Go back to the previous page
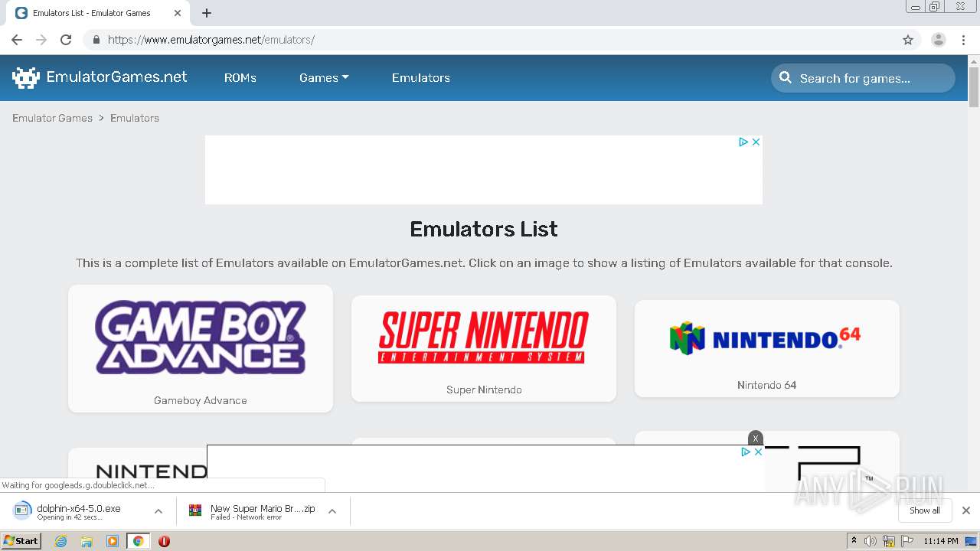Image resolution: width=980 pixels, height=551 pixels. tap(17, 40)
